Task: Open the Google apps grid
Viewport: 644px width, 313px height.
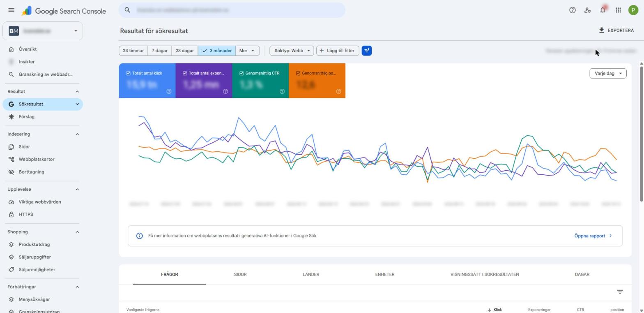Action: click(x=618, y=10)
